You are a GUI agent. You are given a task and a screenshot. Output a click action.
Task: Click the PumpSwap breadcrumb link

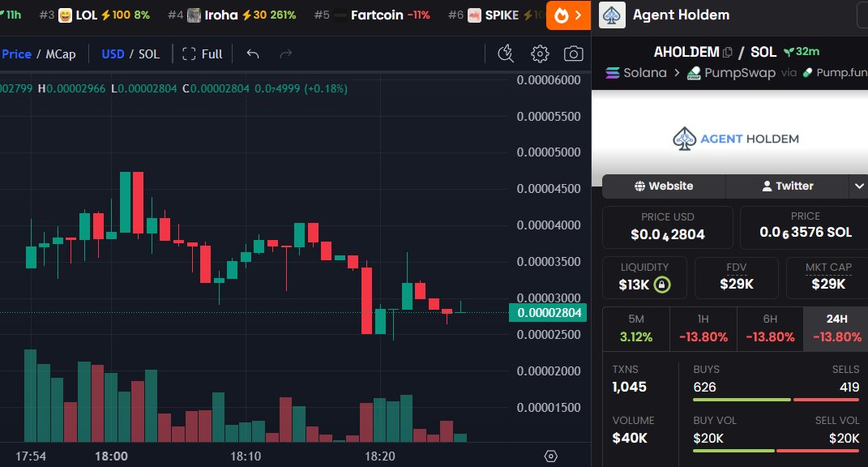point(731,73)
